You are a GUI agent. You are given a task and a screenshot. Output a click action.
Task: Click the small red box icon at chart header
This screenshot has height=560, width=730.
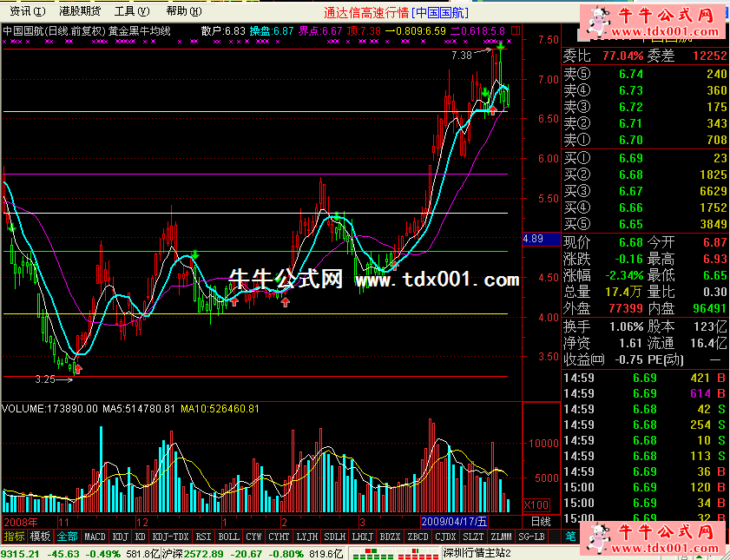tap(516, 30)
